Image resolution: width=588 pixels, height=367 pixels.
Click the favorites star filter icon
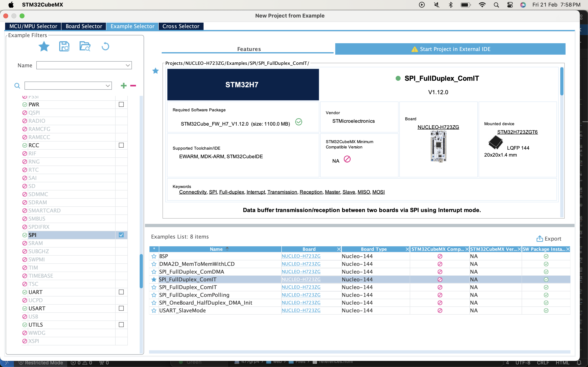tap(44, 46)
